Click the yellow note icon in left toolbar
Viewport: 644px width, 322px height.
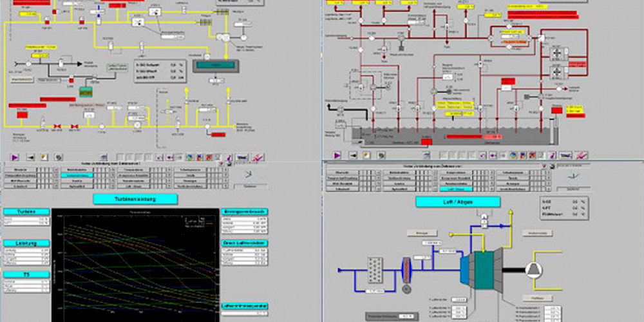point(44,156)
